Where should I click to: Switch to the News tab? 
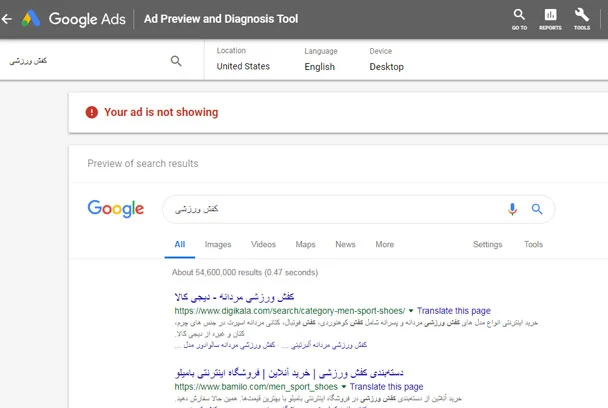coord(345,244)
